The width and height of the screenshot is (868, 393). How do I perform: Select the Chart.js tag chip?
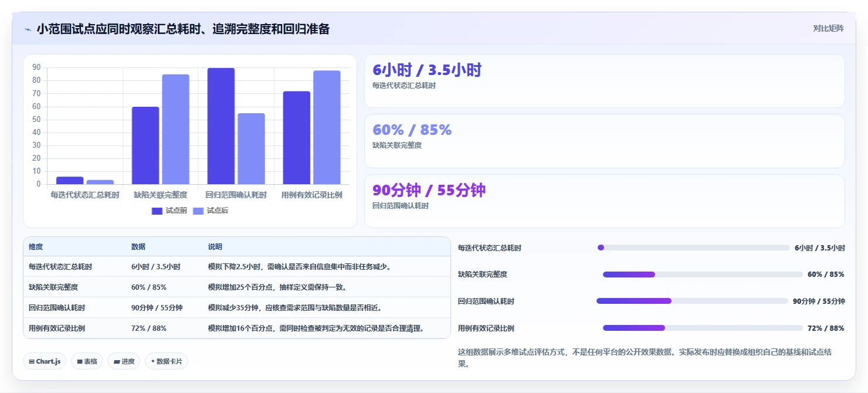(x=45, y=361)
